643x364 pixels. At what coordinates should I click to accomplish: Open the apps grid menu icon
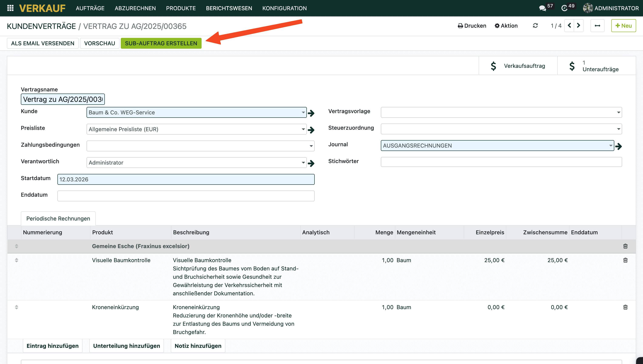point(10,8)
